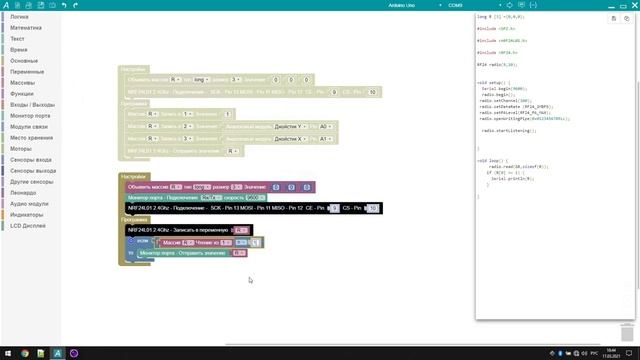Open the "Другие сенсоры" category
This screenshot has height=360, width=640.
[31, 182]
